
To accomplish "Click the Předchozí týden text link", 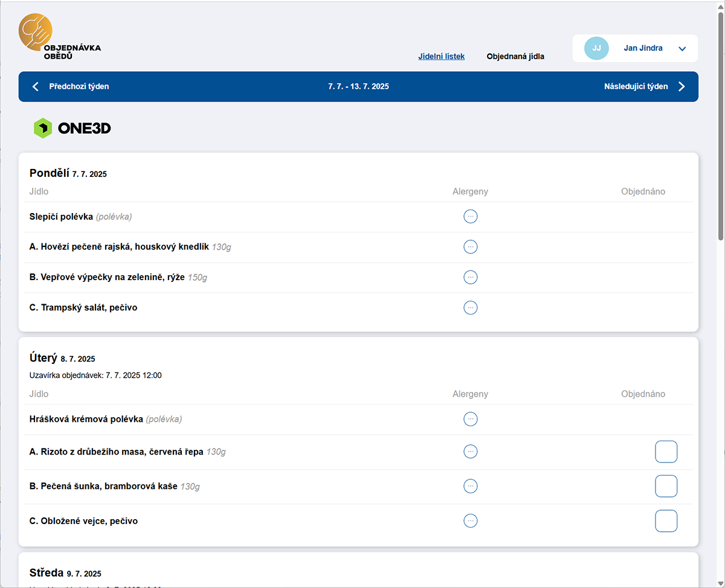I will coord(79,86).
